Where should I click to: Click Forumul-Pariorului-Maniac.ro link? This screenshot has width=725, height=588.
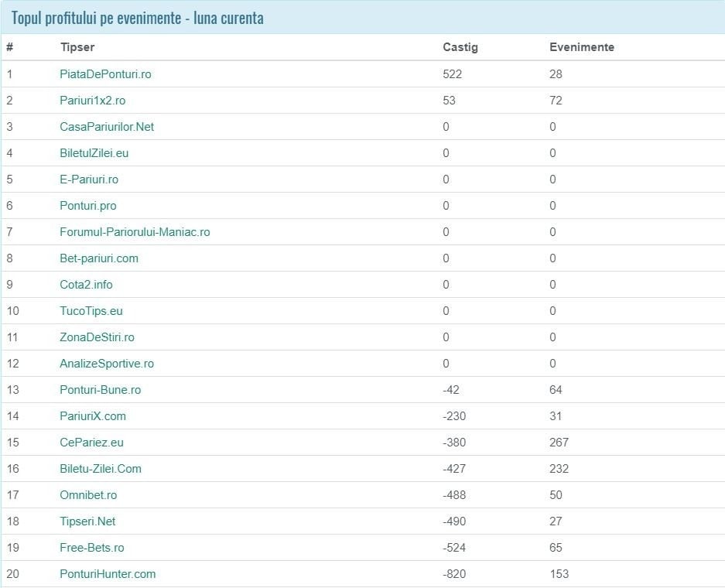(x=135, y=232)
